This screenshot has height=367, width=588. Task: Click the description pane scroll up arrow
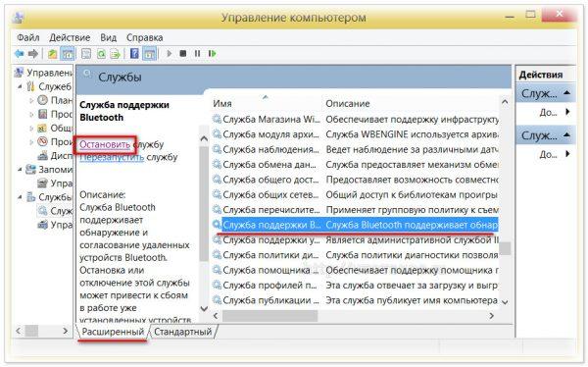click(204, 139)
